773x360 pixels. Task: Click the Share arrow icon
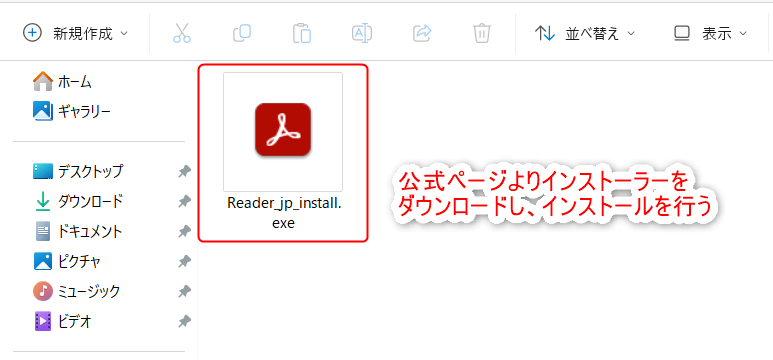pyautogui.click(x=422, y=34)
